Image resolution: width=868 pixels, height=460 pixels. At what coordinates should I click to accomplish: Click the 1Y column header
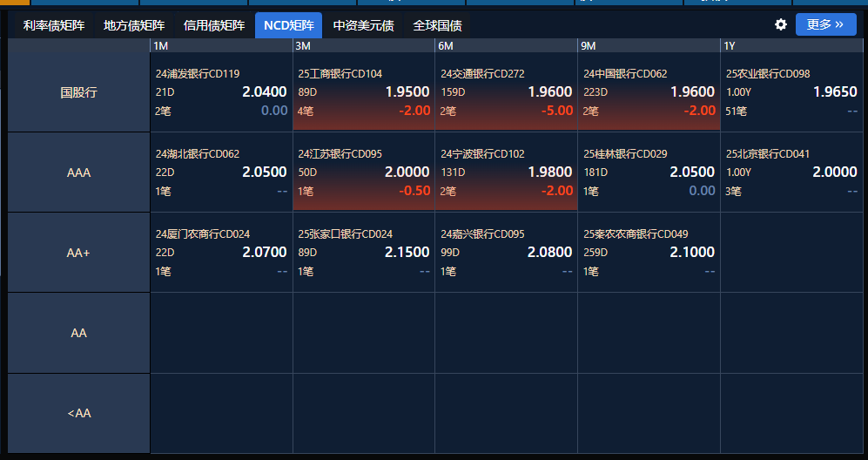click(792, 45)
